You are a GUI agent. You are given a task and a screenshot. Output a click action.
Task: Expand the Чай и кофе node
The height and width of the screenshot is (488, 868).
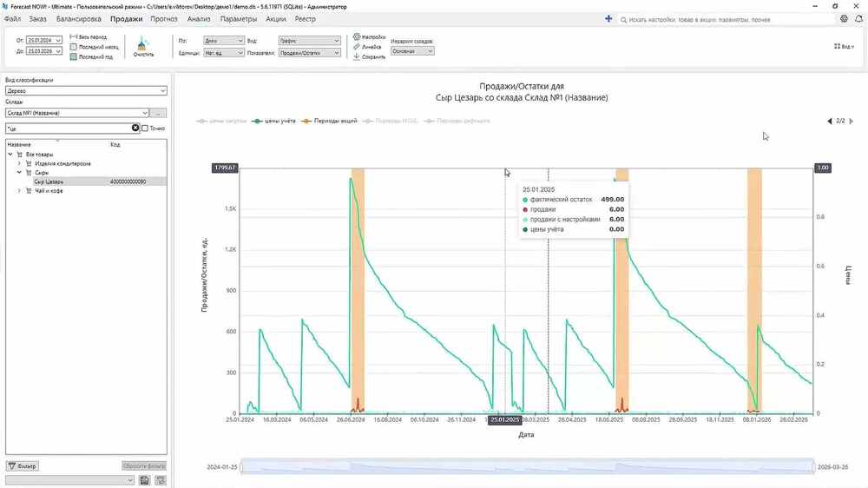pyautogui.click(x=19, y=190)
